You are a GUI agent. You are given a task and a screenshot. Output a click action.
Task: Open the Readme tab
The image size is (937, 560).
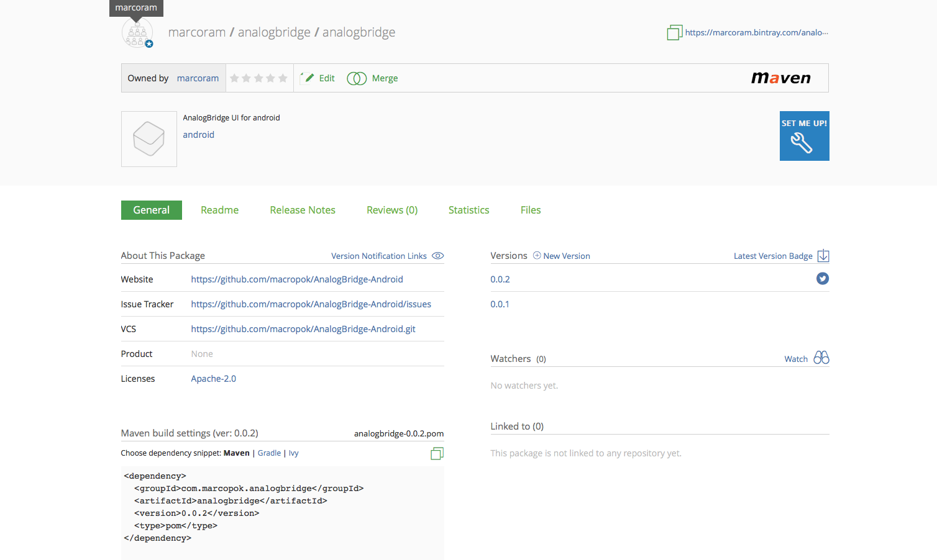tap(220, 210)
